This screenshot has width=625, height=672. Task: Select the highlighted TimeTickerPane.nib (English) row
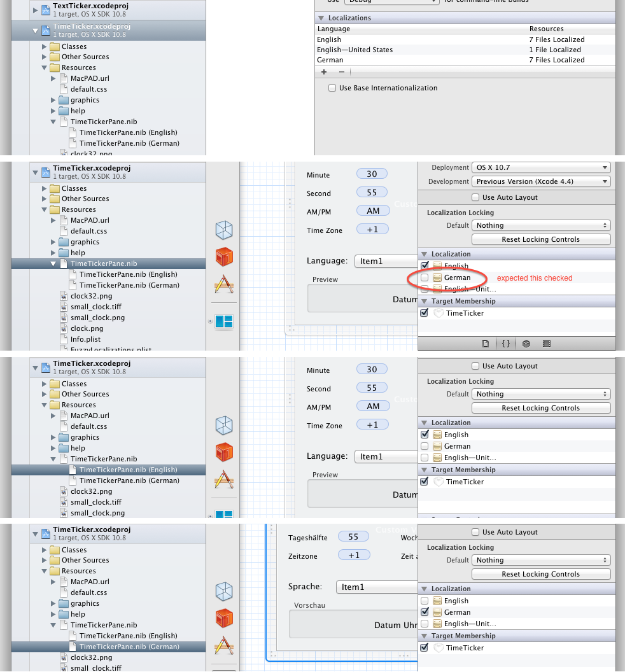tap(108, 470)
